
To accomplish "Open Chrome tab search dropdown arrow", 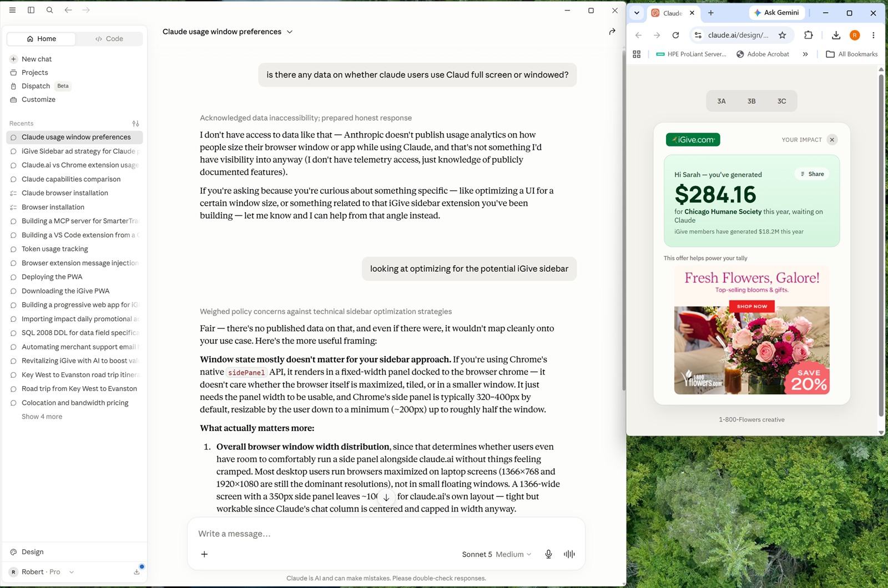I will pos(637,13).
